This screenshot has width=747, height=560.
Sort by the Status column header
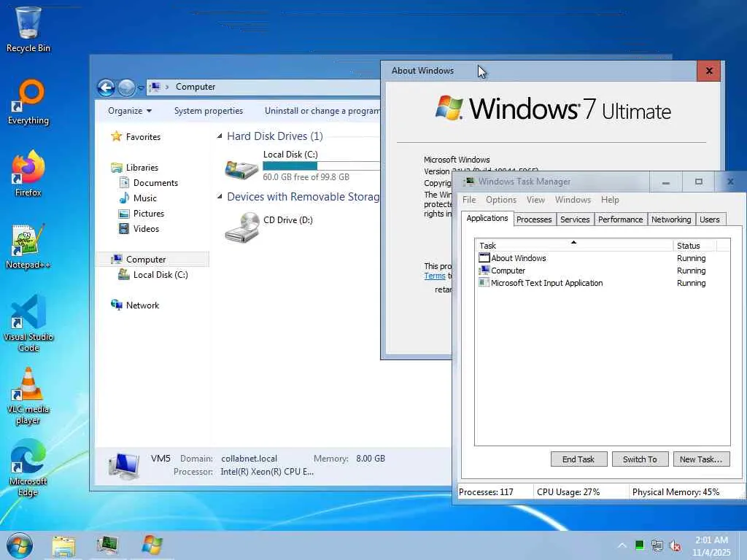pos(694,245)
